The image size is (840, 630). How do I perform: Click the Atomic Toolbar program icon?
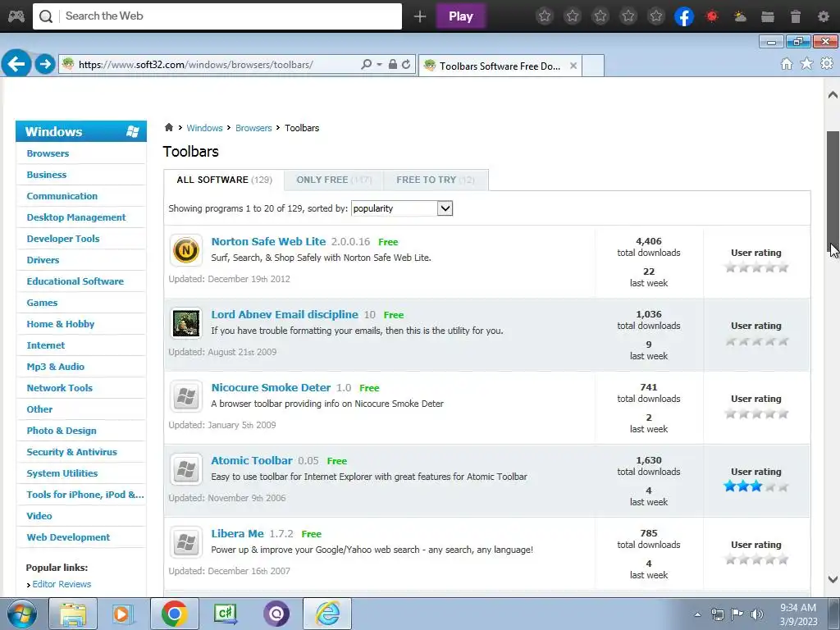pos(186,468)
